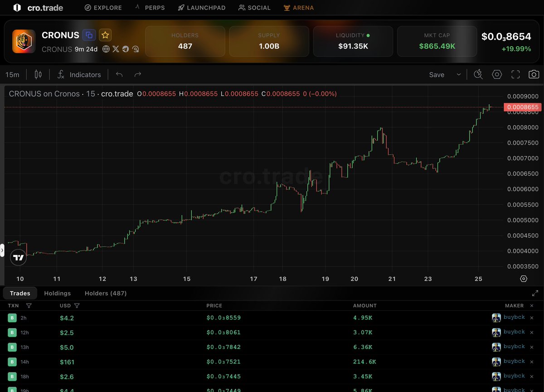This screenshot has height=392, width=544.
Task: Save the chart layout
Action: pos(437,75)
